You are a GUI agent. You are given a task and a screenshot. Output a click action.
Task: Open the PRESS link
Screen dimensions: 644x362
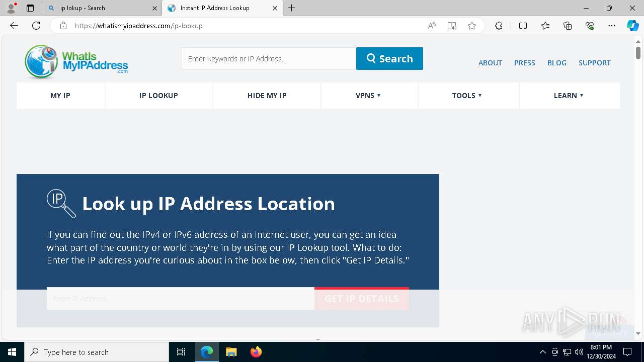click(525, 63)
